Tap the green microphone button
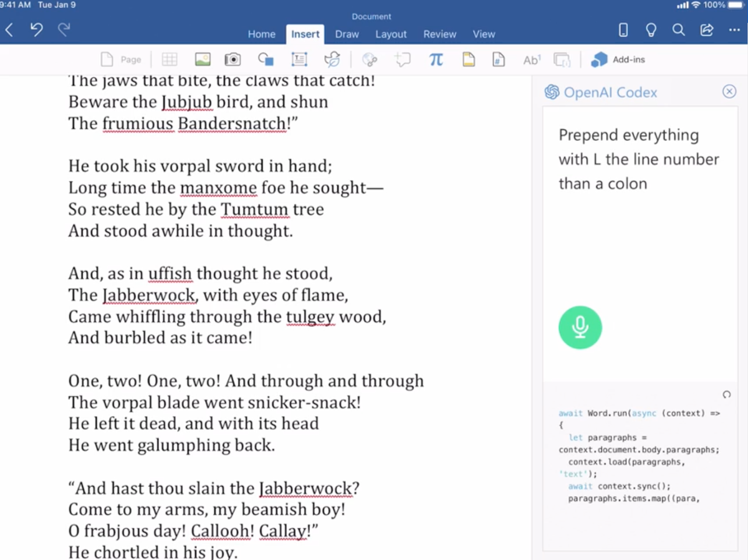This screenshot has width=748, height=560. (x=580, y=327)
